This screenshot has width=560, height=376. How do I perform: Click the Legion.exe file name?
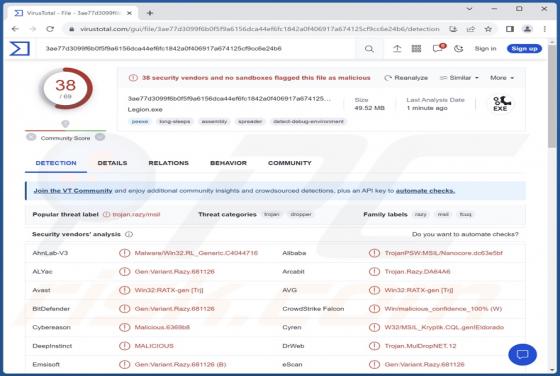coord(145,110)
